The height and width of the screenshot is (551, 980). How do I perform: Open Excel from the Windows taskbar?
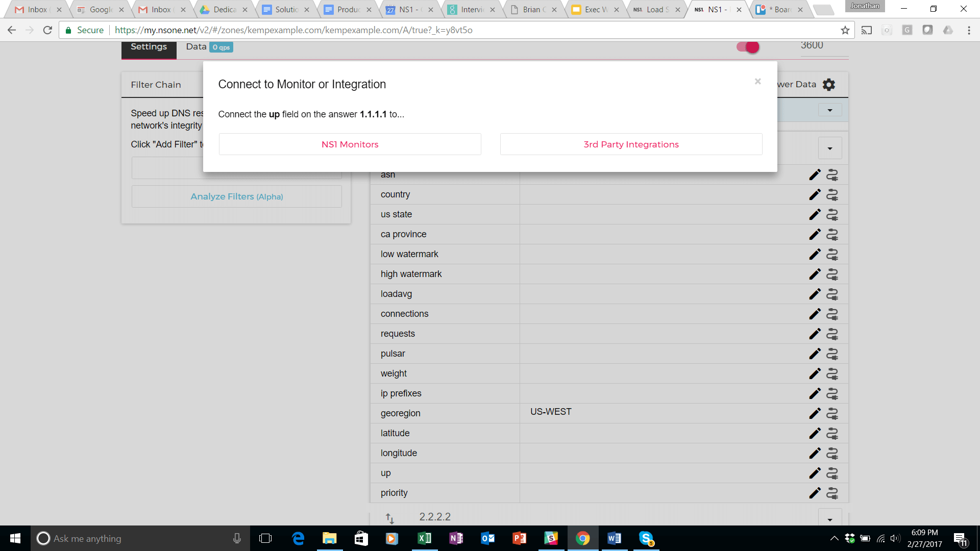tap(424, 538)
